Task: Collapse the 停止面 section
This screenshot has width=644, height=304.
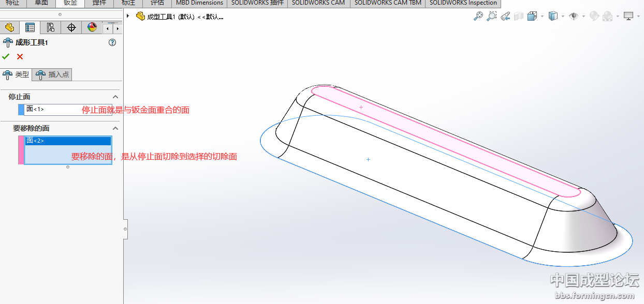Action: (x=115, y=97)
